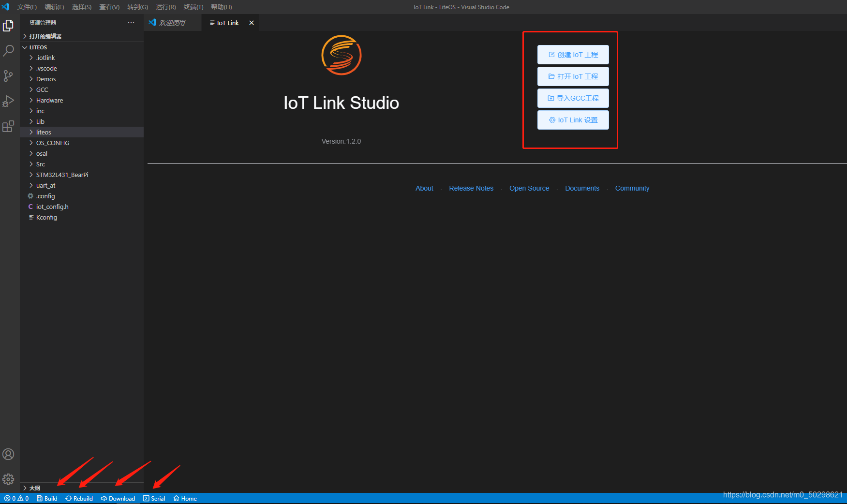Open the About link
Viewport: 847px width, 504px height.
pyautogui.click(x=424, y=188)
